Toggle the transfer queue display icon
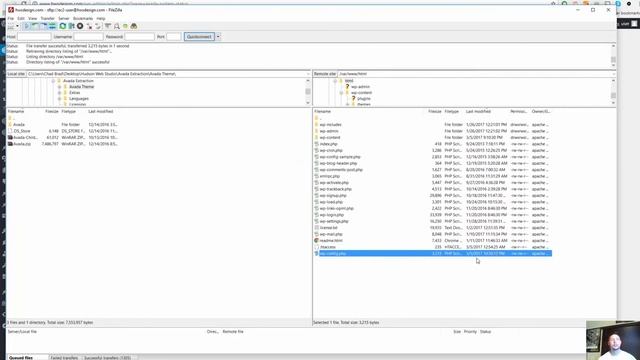 pos(52,26)
